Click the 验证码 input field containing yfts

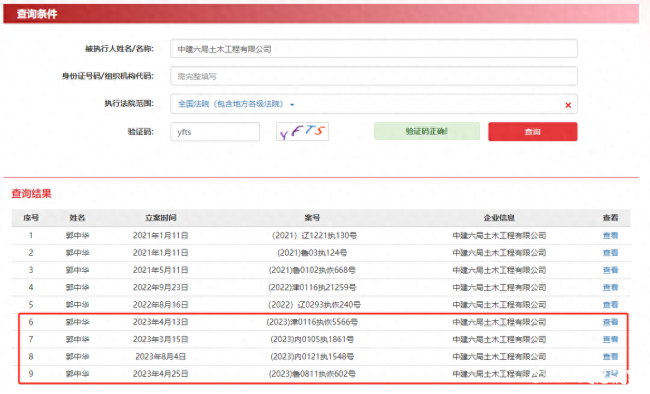click(x=215, y=132)
